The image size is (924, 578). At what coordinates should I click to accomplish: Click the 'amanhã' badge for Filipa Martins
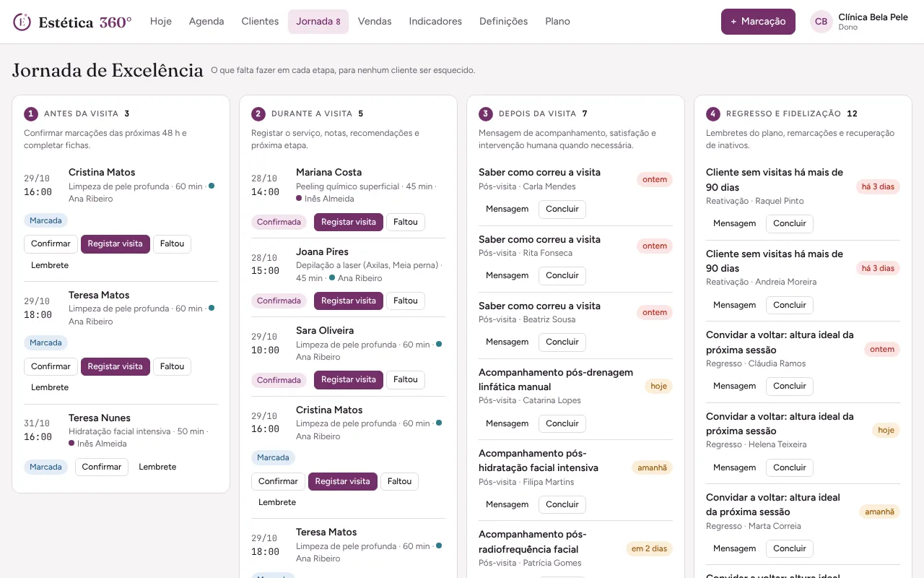pyautogui.click(x=652, y=468)
